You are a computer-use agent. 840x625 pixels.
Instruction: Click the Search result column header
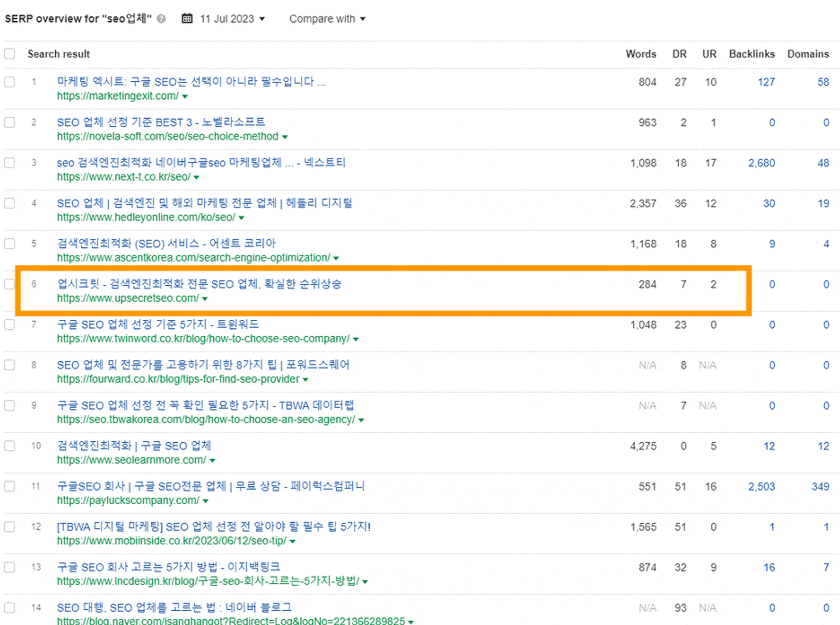click(59, 54)
